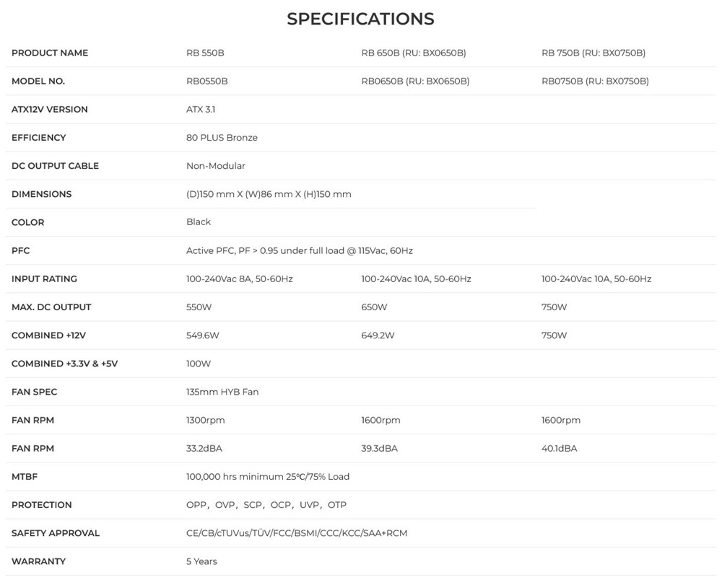Screen dimensions: 722x588
Task: Click the 135mm HYB Fan value
Action: (x=222, y=392)
